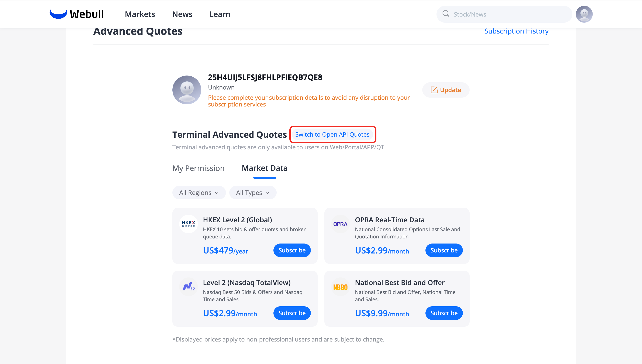Click the Webull logo
This screenshot has height=364, width=642.
(x=76, y=14)
